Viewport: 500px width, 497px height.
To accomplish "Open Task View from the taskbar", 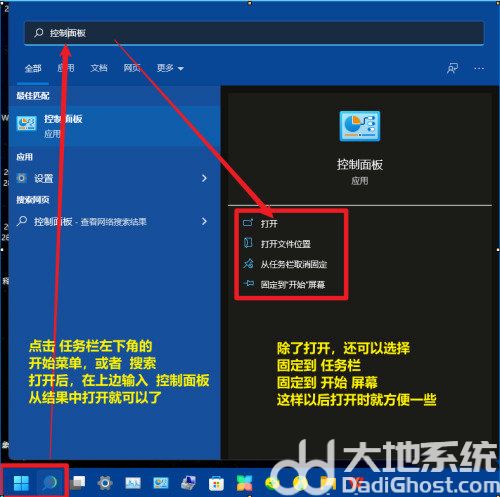I will (x=78, y=483).
